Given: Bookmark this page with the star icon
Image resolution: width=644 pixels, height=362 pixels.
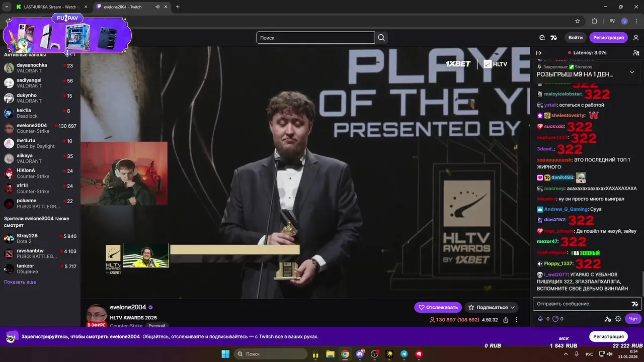Looking at the screenshot, I should (578, 21).
